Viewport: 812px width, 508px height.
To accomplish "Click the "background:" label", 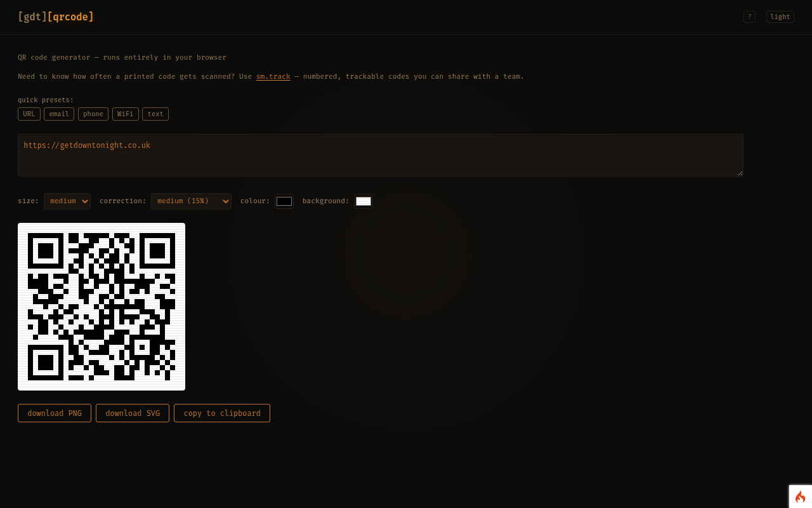I will 326,201.
